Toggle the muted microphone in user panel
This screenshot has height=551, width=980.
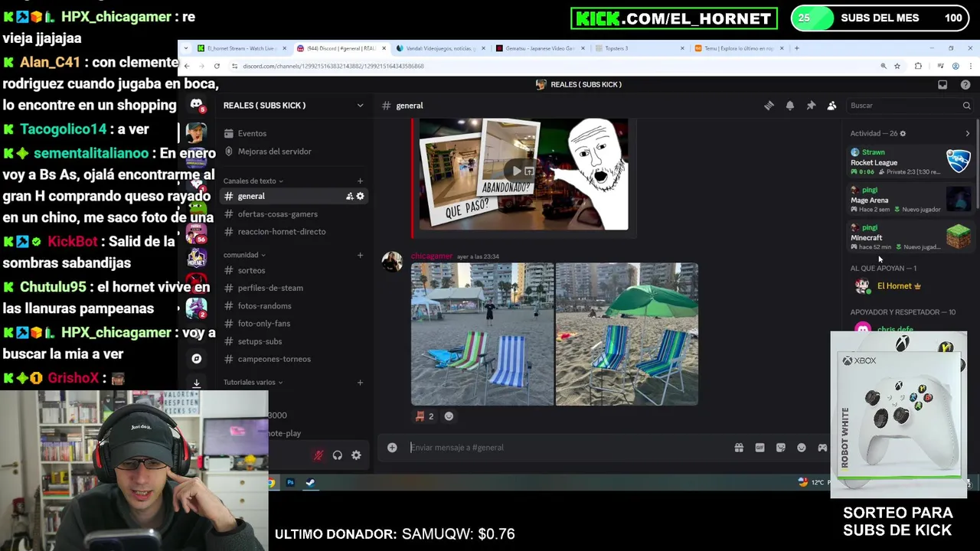point(318,455)
